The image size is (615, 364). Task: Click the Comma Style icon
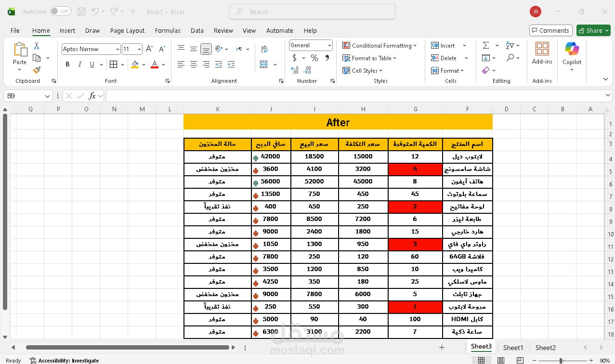click(x=327, y=58)
